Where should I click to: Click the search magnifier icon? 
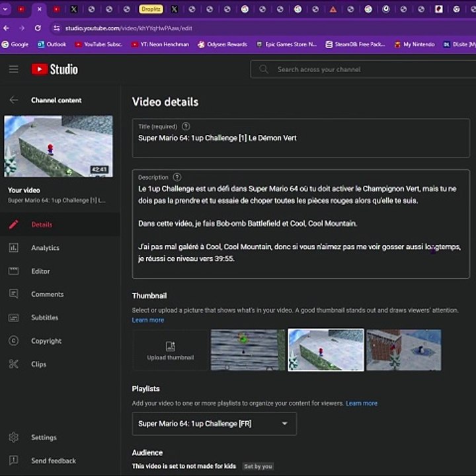(x=264, y=69)
